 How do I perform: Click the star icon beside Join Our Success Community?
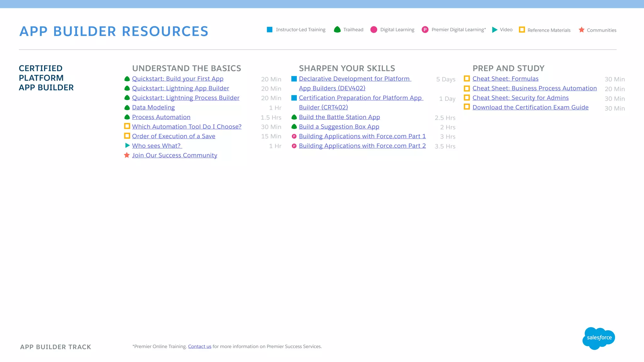[127, 155]
